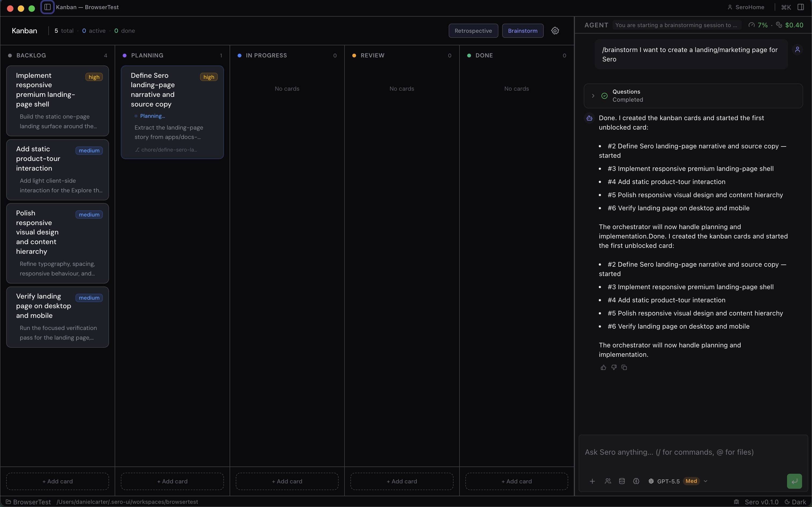Click the OpenAI logo next to GPT-5.5
The width and height of the screenshot is (812, 507).
tap(651, 481)
